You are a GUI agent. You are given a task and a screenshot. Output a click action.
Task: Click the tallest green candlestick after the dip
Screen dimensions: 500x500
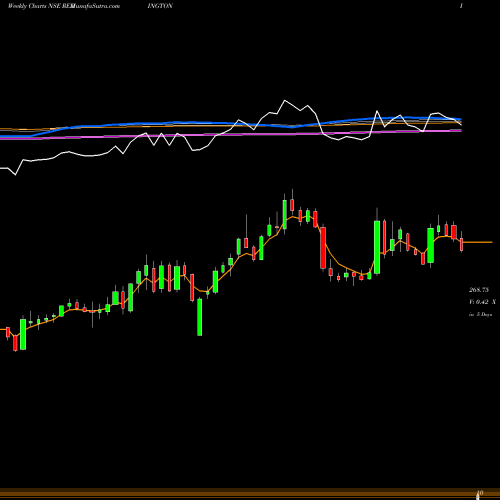pyautogui.click(x=377, y=247)
